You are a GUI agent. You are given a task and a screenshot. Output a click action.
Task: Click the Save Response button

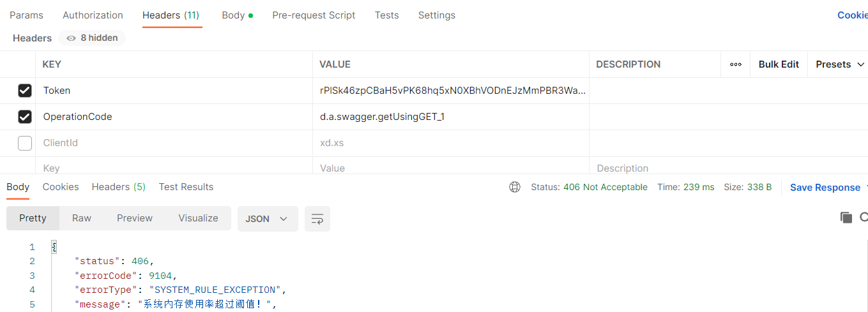(825, 188)
